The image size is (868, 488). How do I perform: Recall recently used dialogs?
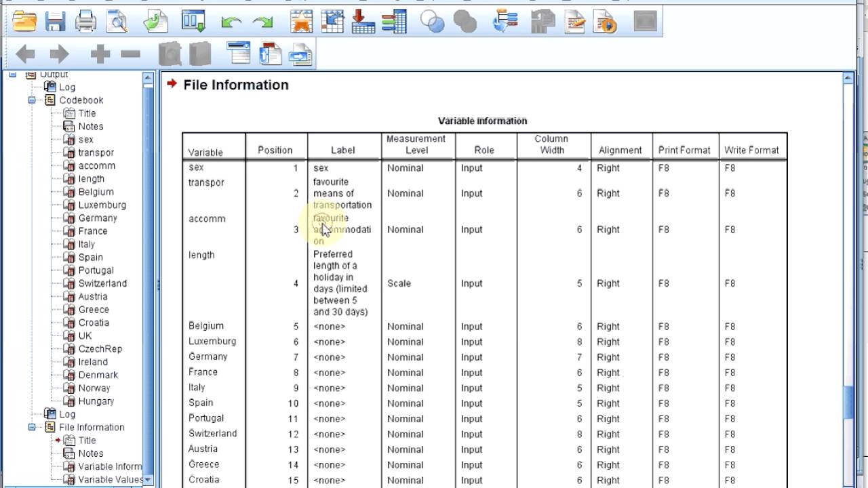(194, 22)
